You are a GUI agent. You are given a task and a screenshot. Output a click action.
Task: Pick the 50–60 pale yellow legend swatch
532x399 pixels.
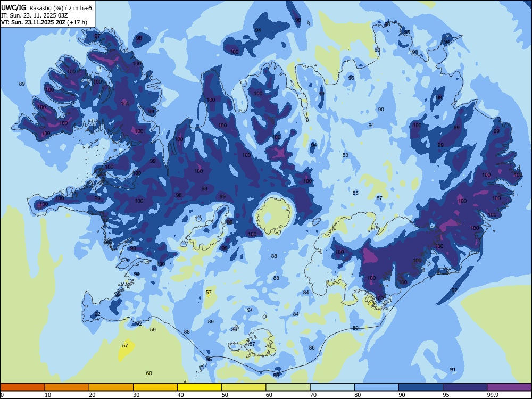244,387
